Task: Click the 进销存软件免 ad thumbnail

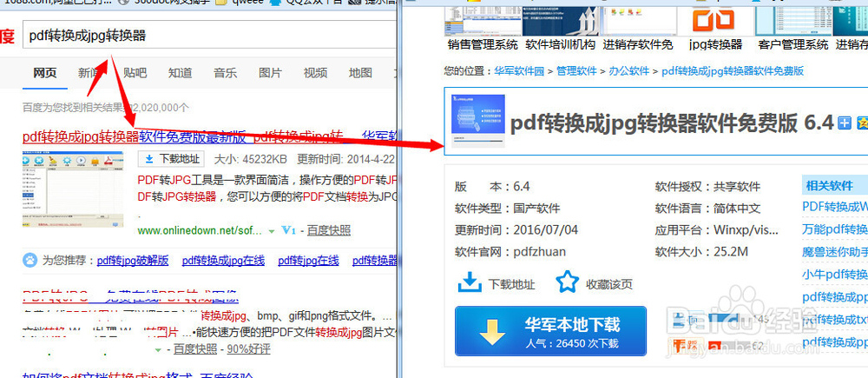Action: [639, 22]
